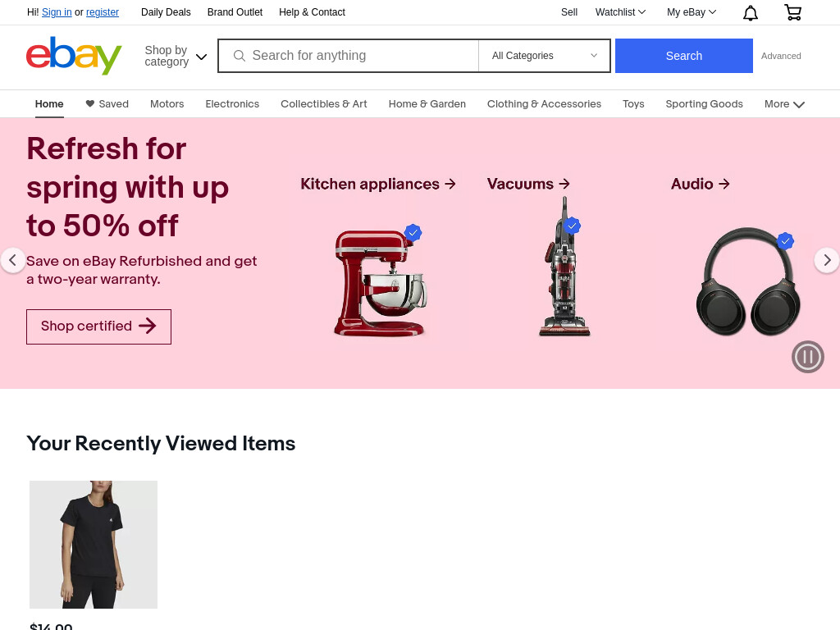Click the Sign in link
The width and height of the screenshot is (840, 630).
[57, 11]
